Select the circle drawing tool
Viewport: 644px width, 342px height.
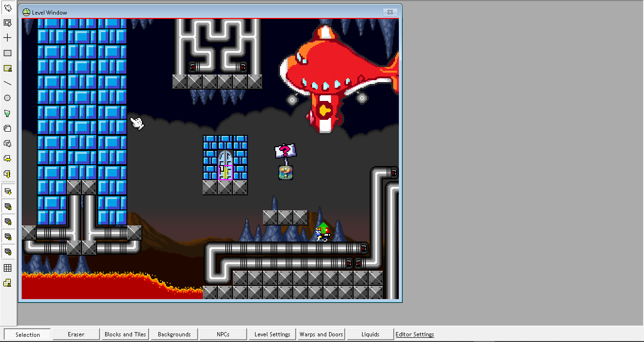(8, 99)
